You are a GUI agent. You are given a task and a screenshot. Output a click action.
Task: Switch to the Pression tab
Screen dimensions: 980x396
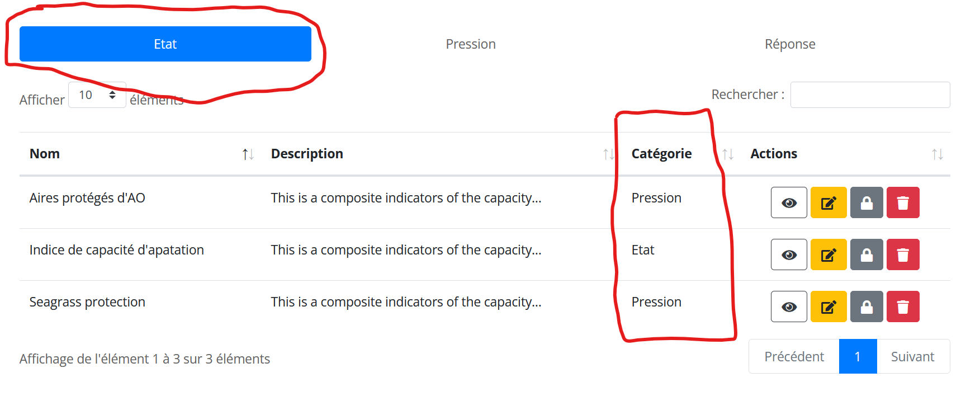471,44
